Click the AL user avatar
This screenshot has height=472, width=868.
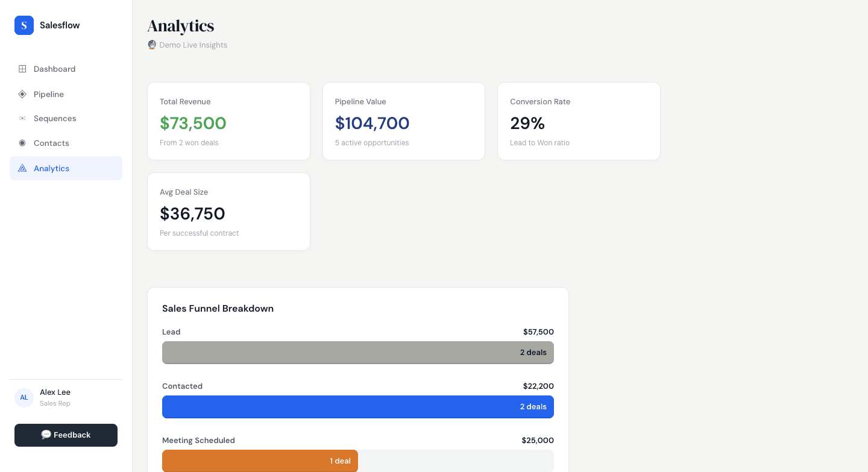click(24, 398)
